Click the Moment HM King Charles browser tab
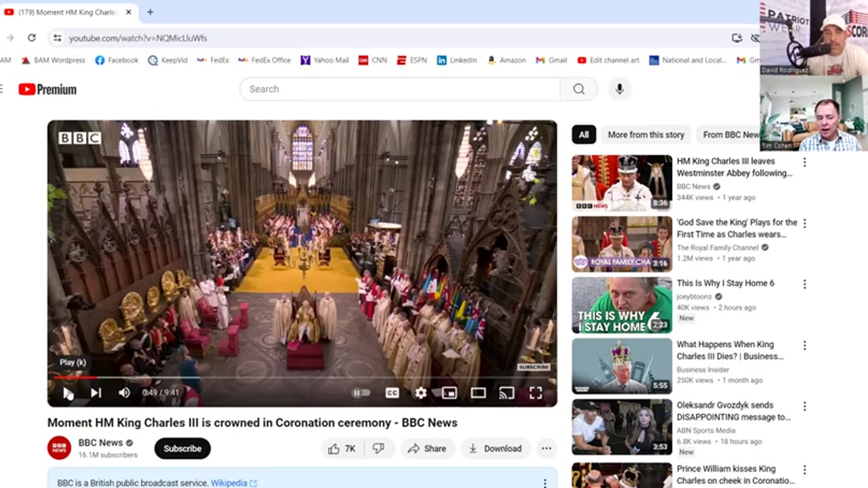 [68, 12]
